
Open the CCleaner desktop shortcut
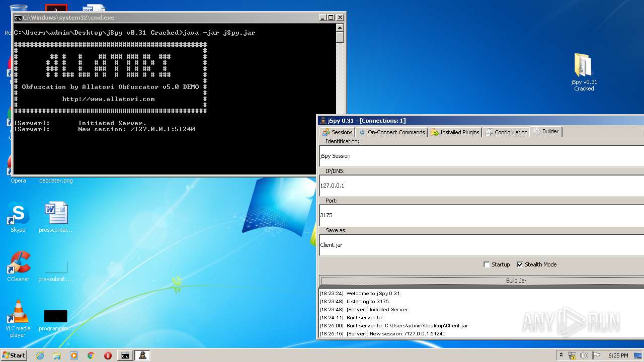18,266
